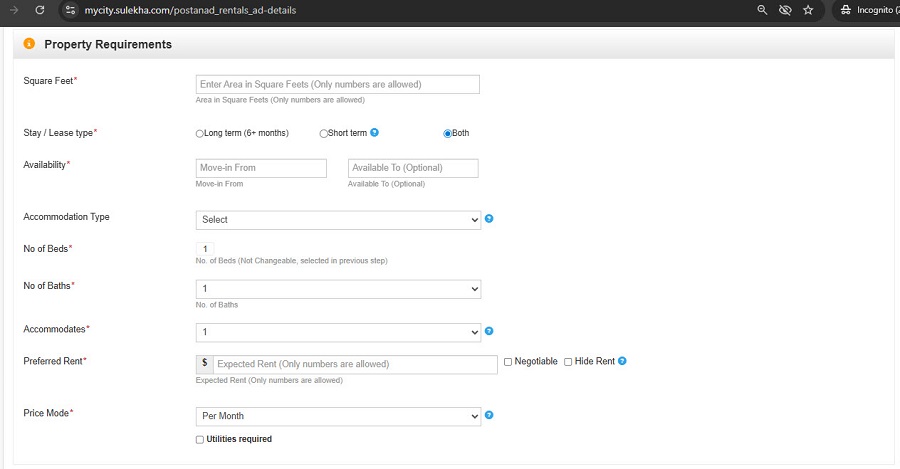The width and height of the screenshot is (900, 469).
Task: Tick the Negotiable checkbox
Action: pyautogui.click(x=508, y=362)
